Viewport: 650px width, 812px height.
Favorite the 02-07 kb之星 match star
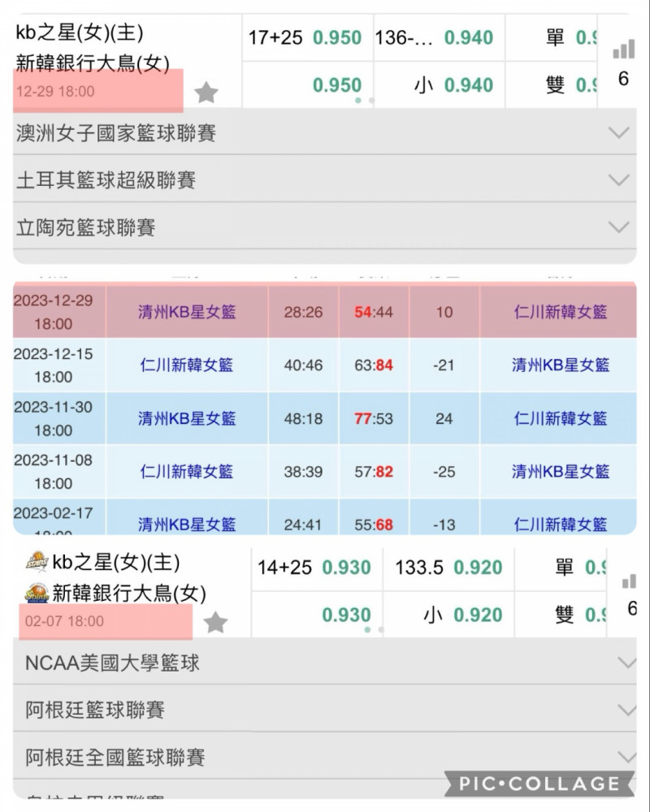pos(215,622)
